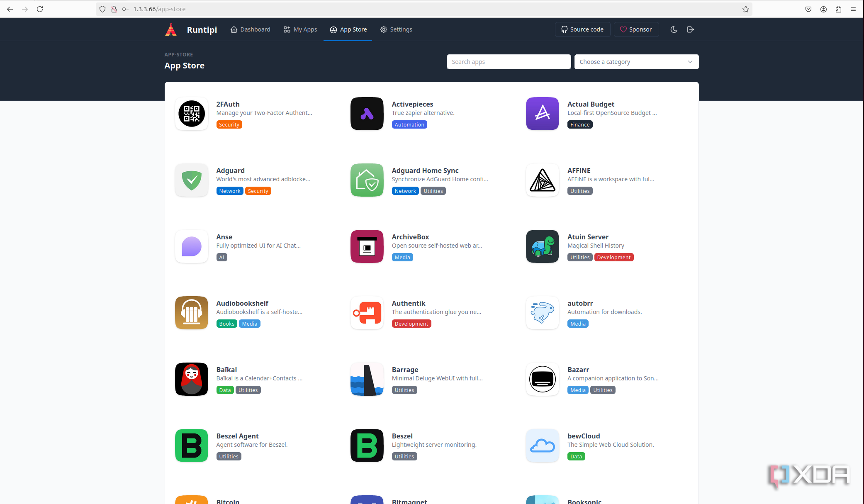This screenshot has height=504, width=864.
Task: Open the Actual Budget app icon
Action: 542,114
